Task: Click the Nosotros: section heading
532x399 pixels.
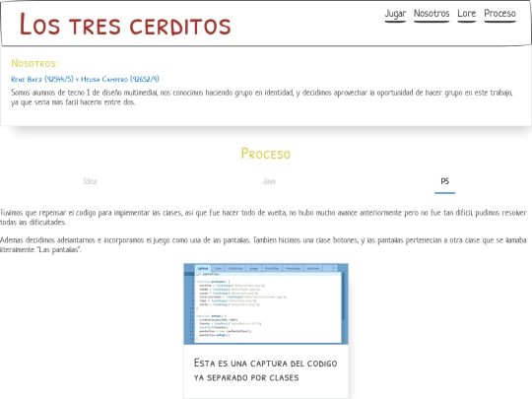Action: tap(34, 63)
